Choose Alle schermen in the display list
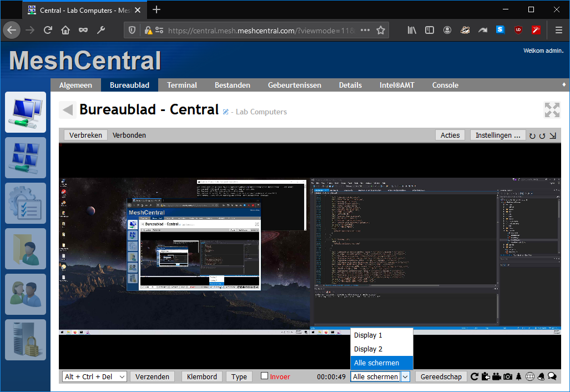Image resolution: width=570 pixels, height=392 pixels. [382, 363]
